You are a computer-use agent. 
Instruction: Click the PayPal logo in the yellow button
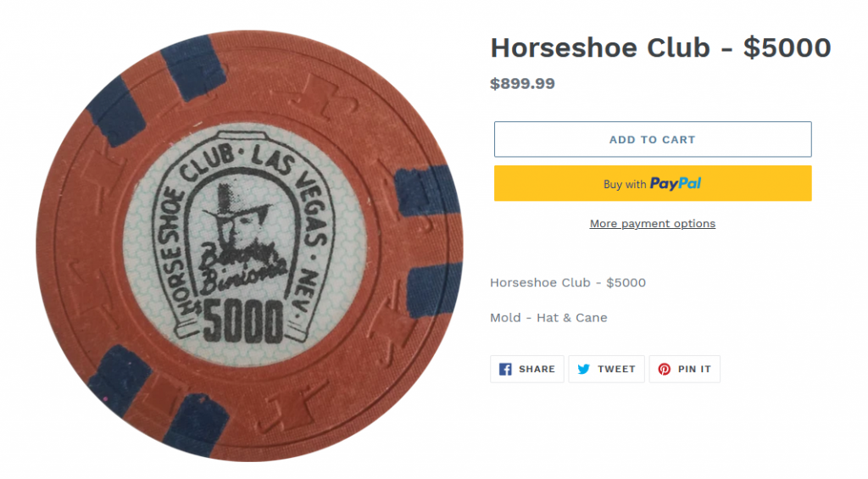pyautogui.click(x=676, y=184)
